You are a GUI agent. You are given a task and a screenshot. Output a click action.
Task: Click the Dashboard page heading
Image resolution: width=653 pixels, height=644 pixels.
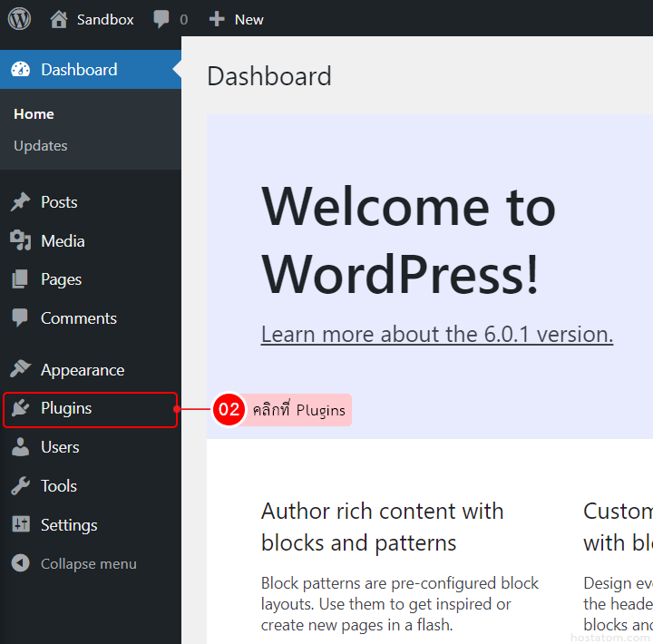(269, 76)
